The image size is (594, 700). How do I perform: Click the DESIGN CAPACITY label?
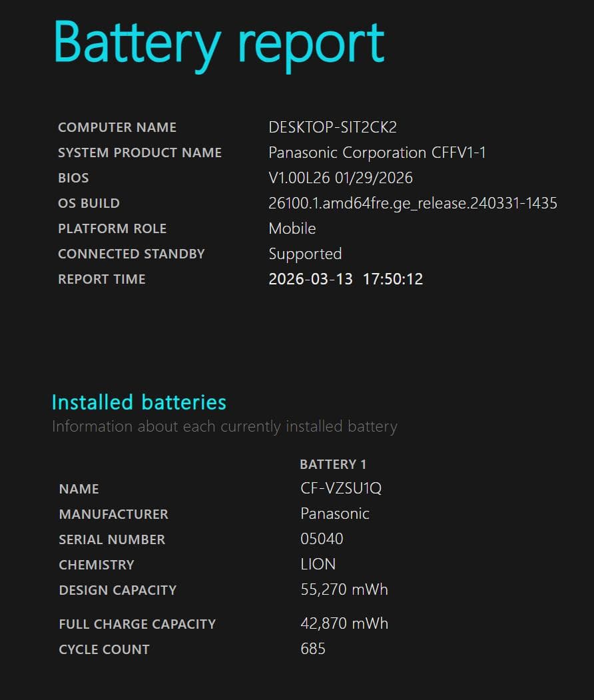pyautogui.click(x=118, y=590)
